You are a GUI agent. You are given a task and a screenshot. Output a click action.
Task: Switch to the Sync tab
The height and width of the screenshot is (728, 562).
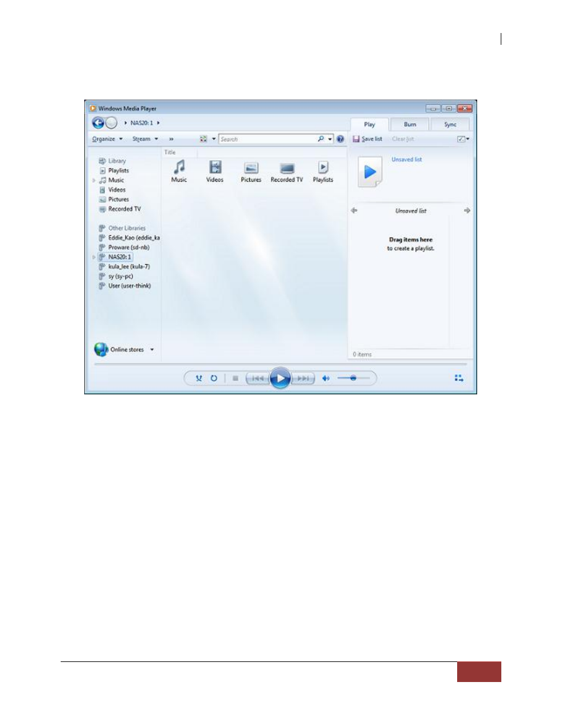tap(450, 124)
